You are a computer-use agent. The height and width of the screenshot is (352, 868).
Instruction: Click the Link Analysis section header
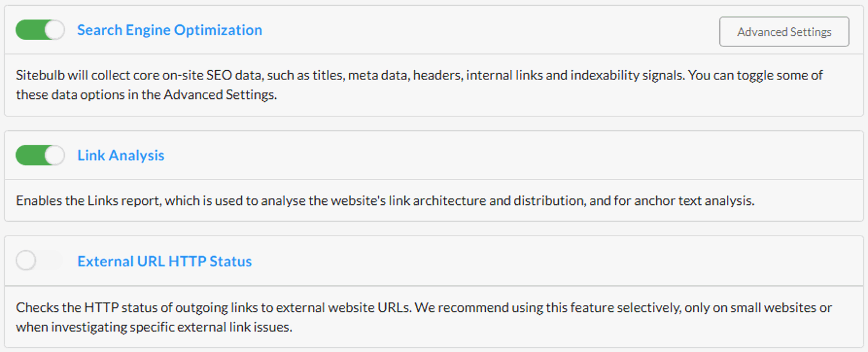click(x=120, y=155)
